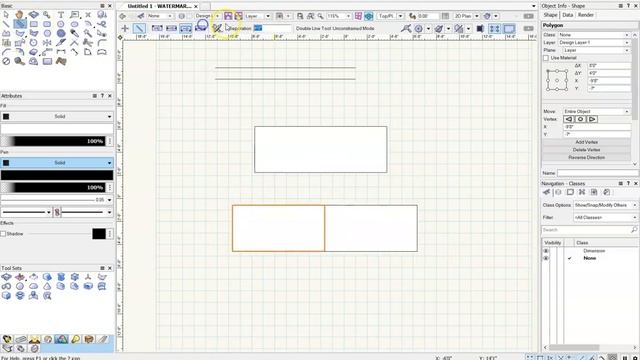This screenshot has height=360, width=640.
Task: Select the Mirror tool
Action: coord(47,42)
